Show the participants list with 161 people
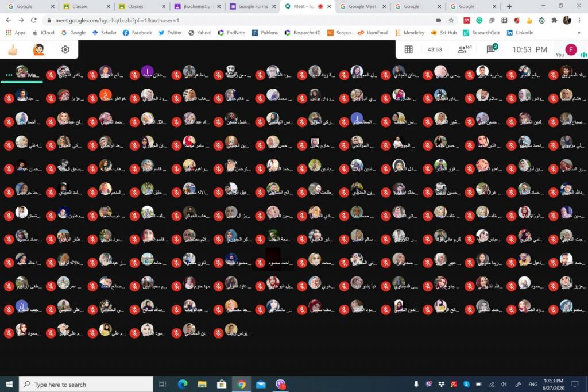Viewport: 588px width, 392px height. pos(463,49)
